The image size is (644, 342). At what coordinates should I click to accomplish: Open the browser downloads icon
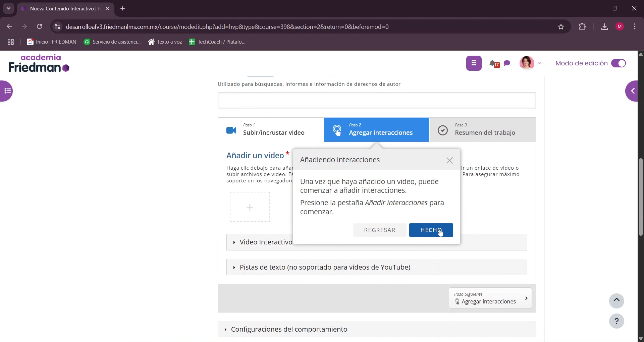604,26
